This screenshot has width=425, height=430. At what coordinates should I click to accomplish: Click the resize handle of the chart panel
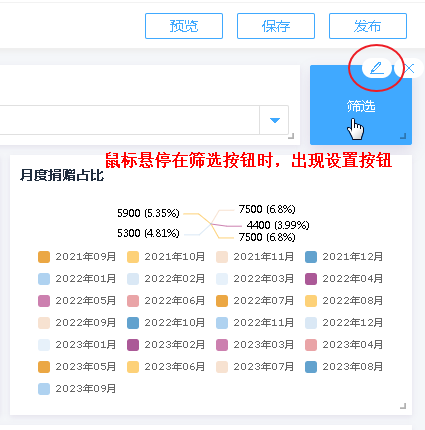coord(403,406)
